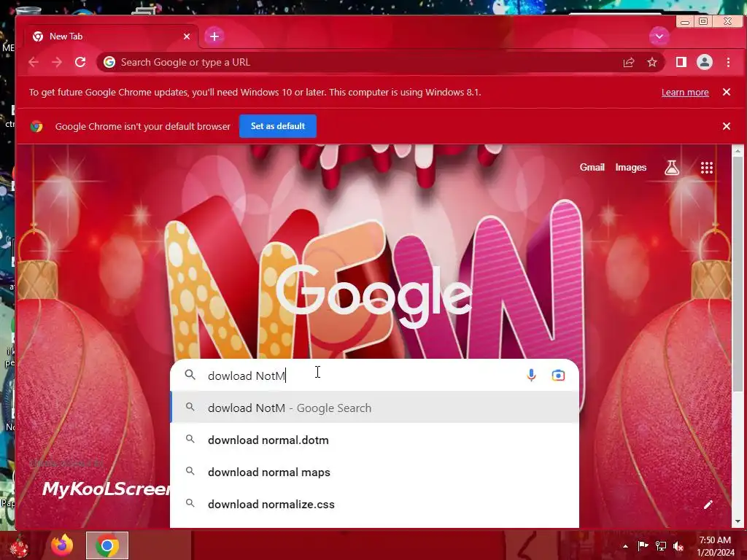Click the browser forward arrow

[57, 62]
